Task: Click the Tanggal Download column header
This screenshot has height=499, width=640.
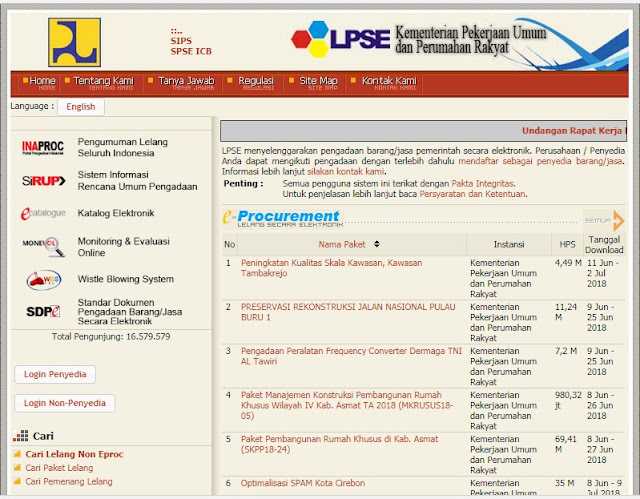Action: (x=604, y=244)
